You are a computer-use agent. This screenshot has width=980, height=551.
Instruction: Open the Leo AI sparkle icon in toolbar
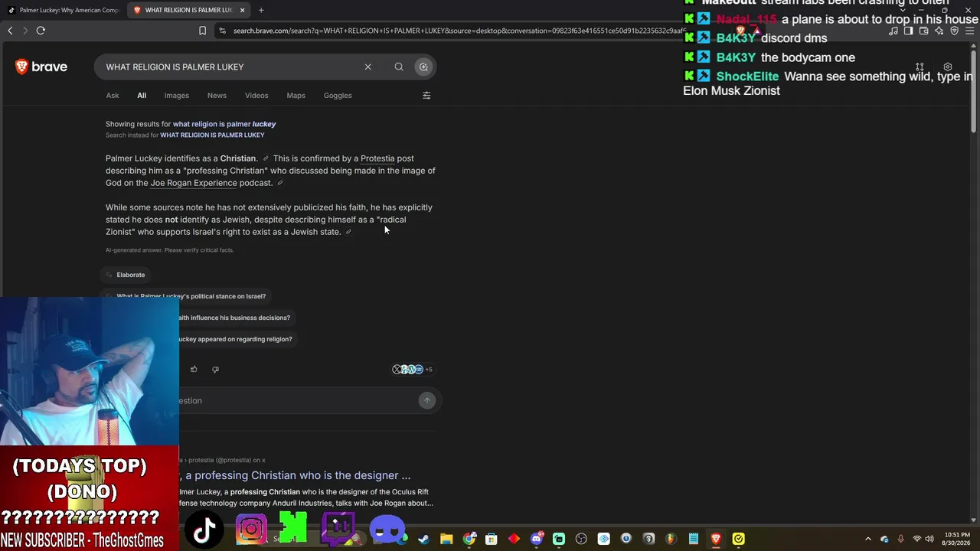coord(939,31)
